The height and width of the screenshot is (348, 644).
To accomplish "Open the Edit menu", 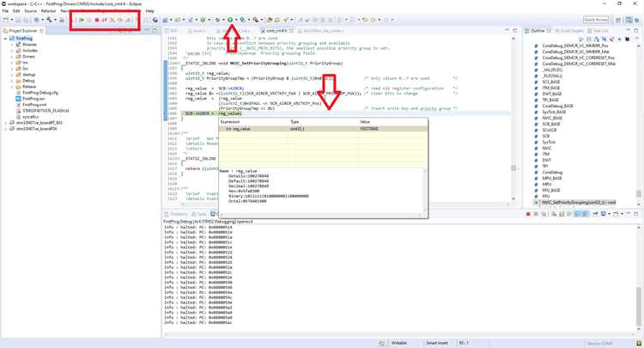I will point(16,11).
